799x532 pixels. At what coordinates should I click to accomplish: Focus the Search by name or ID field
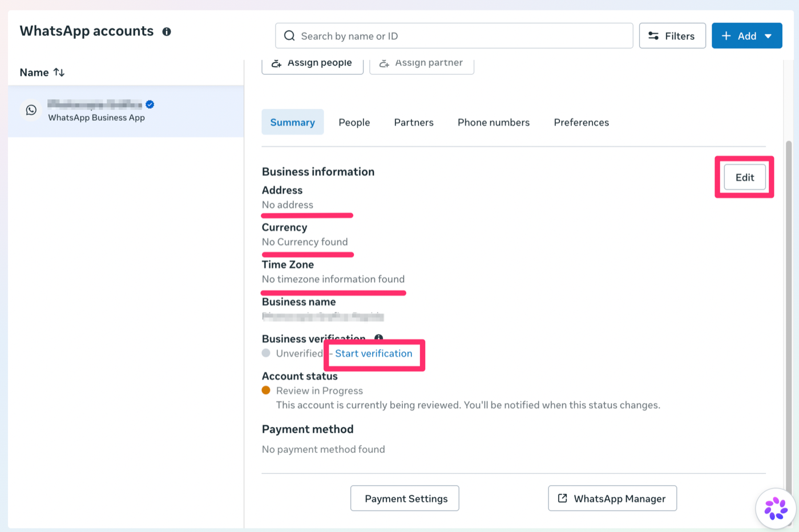454,36
